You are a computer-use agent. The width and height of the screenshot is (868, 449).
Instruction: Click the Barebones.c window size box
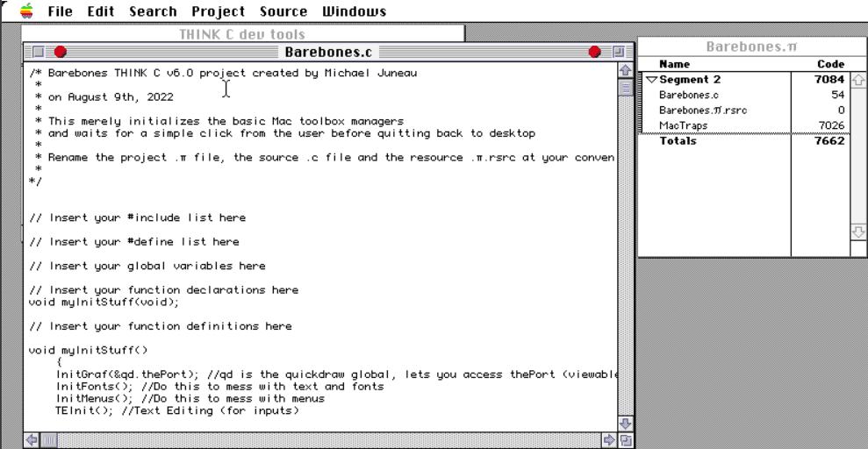[626, 440]
